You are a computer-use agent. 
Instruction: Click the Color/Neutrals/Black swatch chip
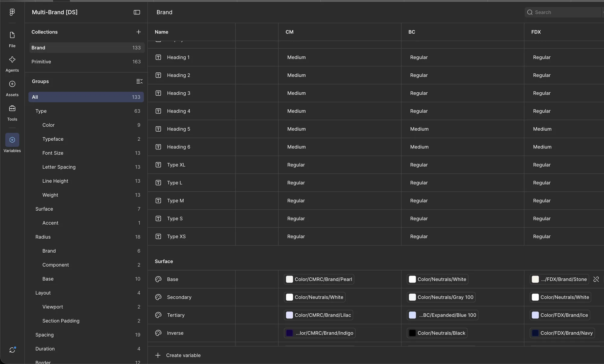[437, 333]
